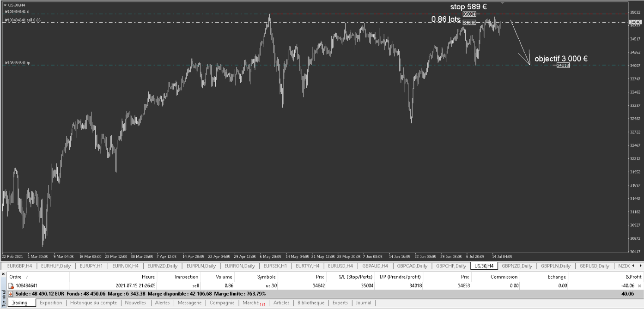
Task: Click the Transaction column header
Action: pos(180,277)
